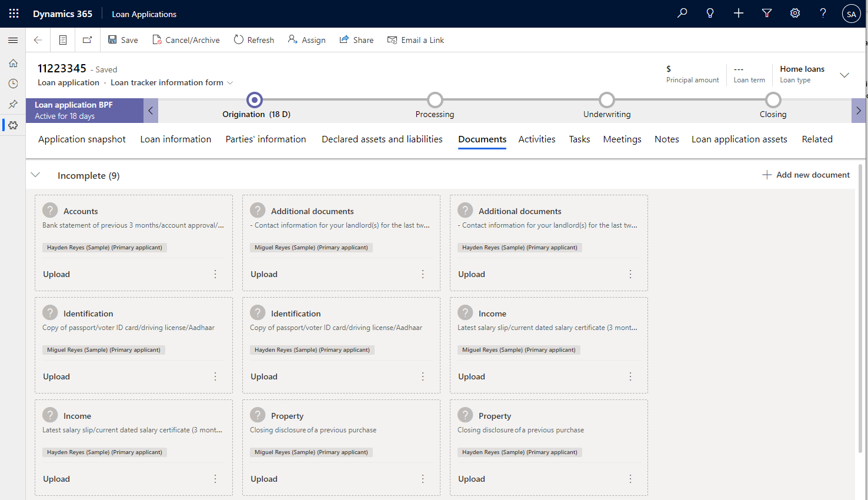Switch to the Activities tab
868x500 pixels.
(537, 139)
